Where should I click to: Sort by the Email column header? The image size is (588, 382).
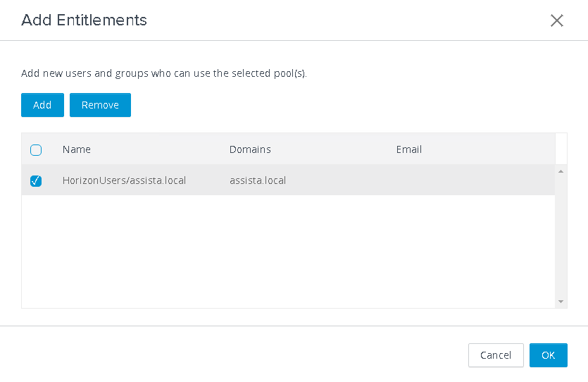tap(408, 149)
